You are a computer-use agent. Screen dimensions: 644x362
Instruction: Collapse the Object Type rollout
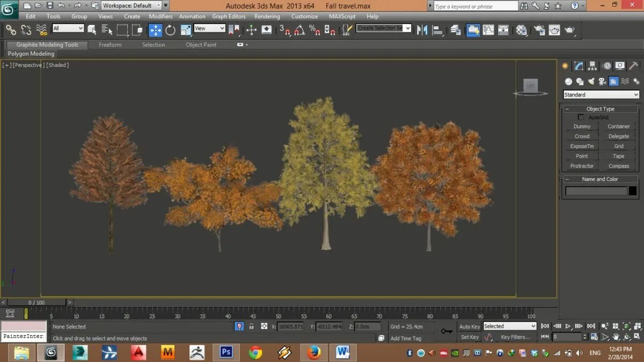(x=600, y=109)
